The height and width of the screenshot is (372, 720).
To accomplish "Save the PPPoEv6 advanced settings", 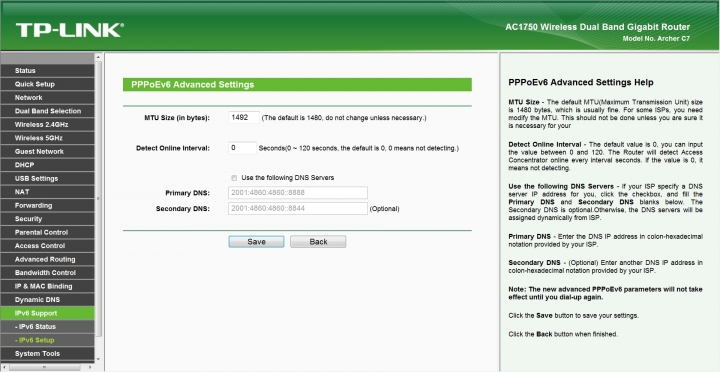I will point(256,242).
